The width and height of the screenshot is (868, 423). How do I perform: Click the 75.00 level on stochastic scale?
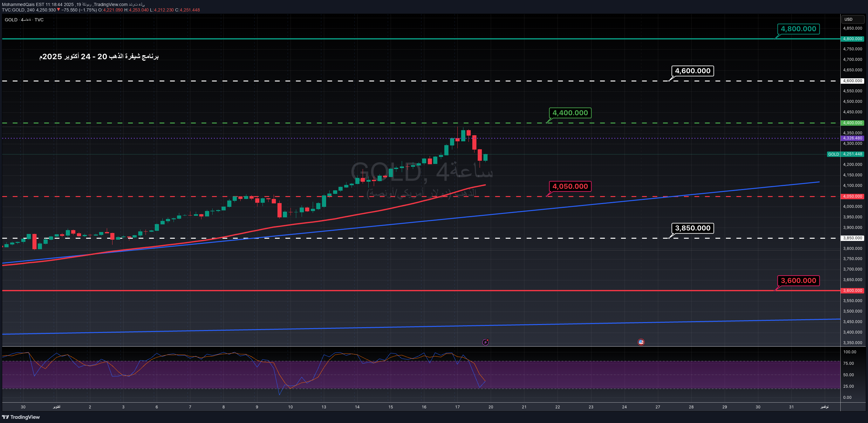coord(849,363)
